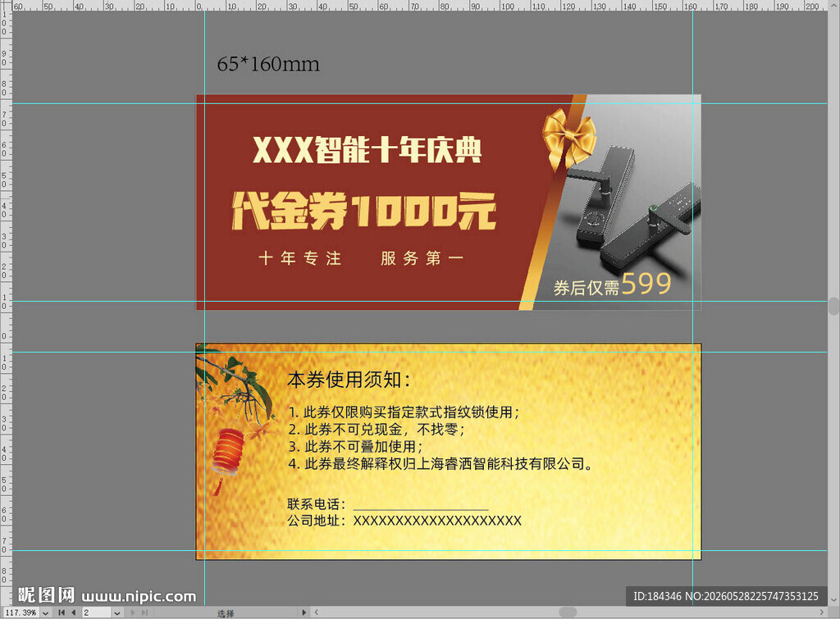Go to next artboard arrow
This screenshot has height=619, width=840.
(133, 612)
